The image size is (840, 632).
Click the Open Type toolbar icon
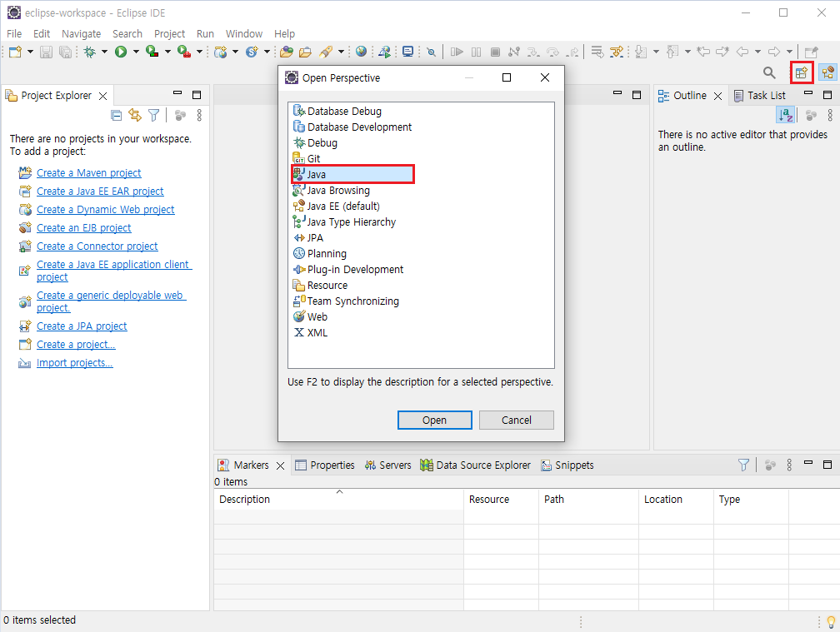[287, 52]
